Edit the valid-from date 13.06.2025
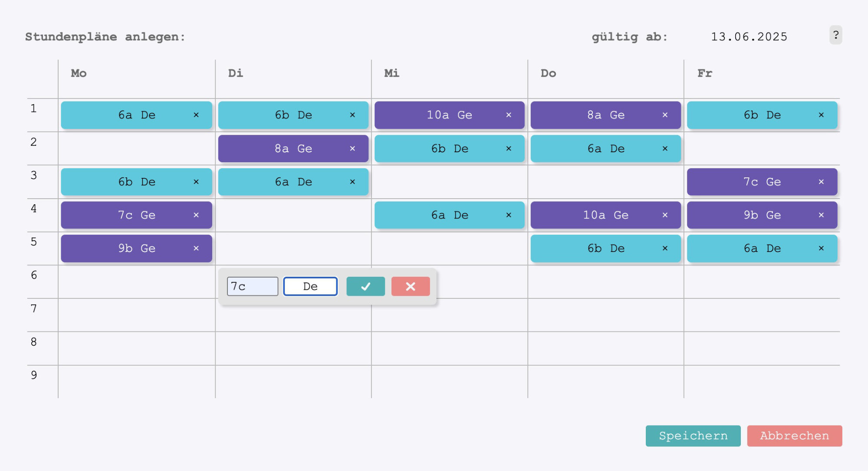Viewport: 868px width, 471px height. click(x=749, y=37)
